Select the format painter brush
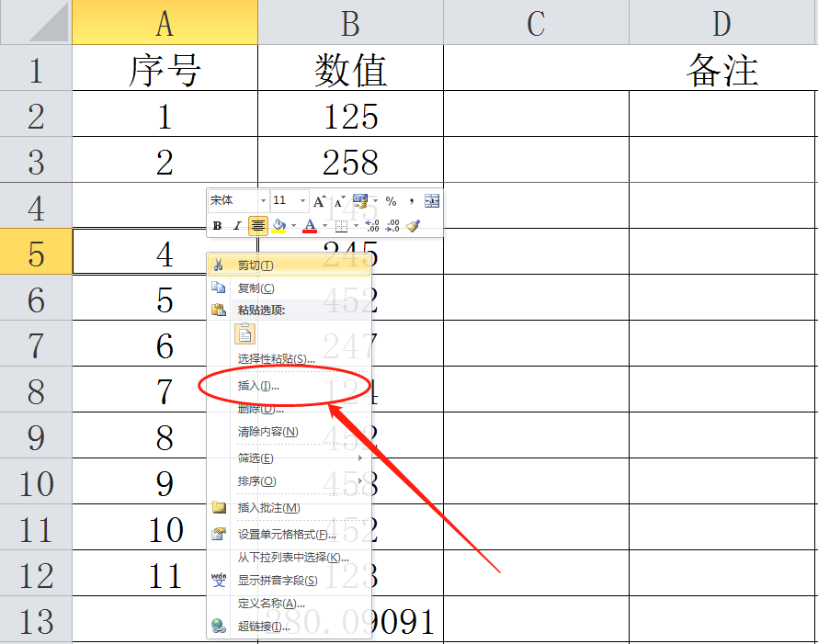This screenshot has height=644, width=818. click(414, 226)
